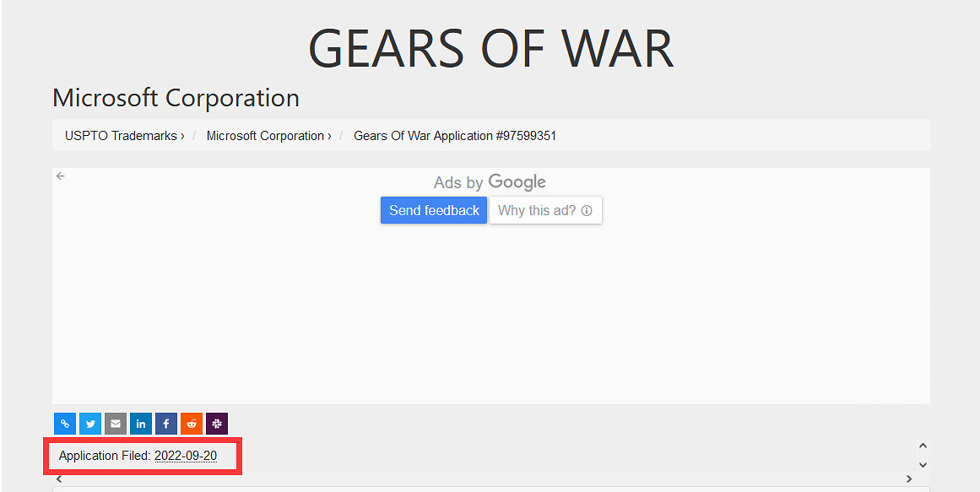Share the page via email icon
Screen dimensions: 980x492
[116, 424]
